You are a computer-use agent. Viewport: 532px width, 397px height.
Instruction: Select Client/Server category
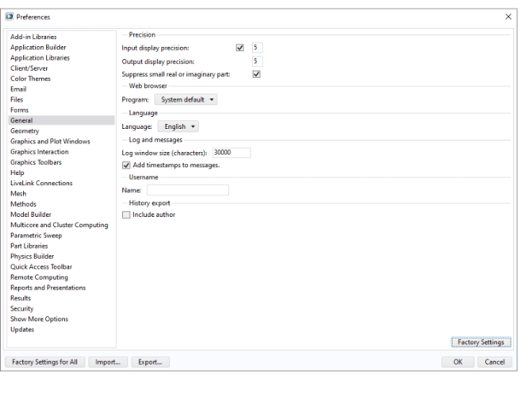point(61,68)
